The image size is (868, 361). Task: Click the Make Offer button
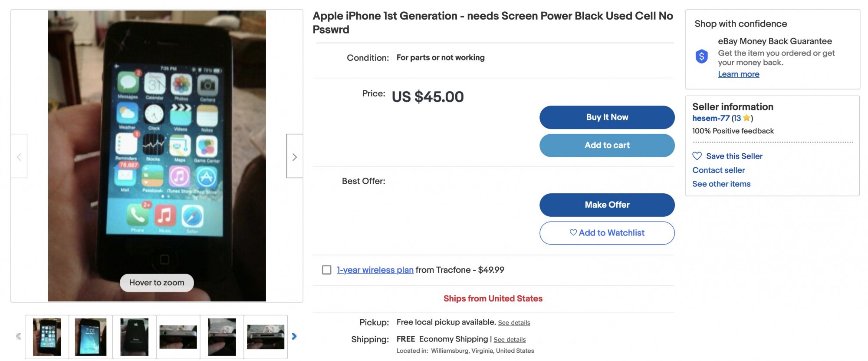607,205
